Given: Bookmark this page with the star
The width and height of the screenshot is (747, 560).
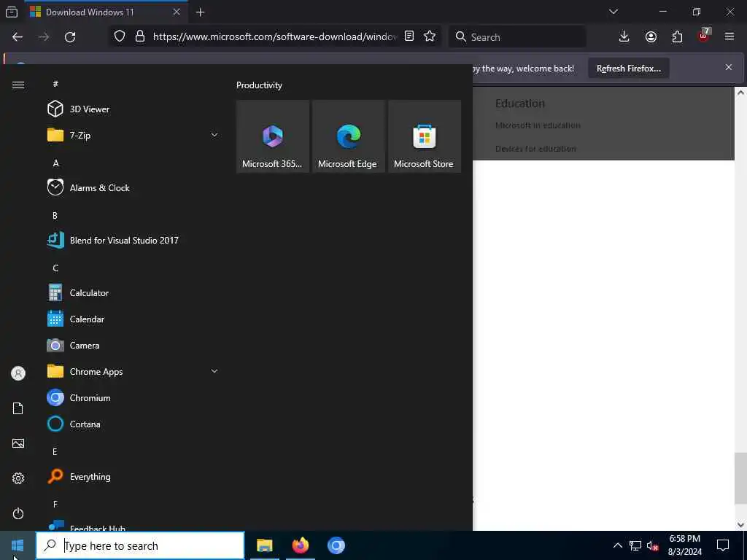Looking at the screenshot, I should [430, 36].
